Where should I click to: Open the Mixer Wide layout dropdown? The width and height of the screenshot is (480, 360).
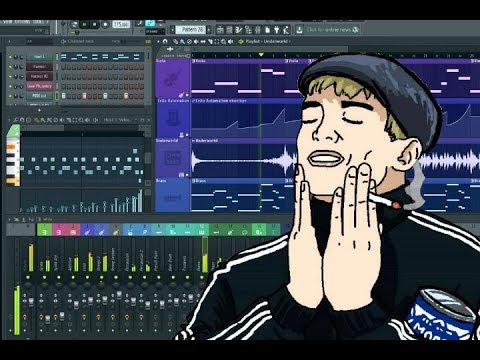[48, 219]
